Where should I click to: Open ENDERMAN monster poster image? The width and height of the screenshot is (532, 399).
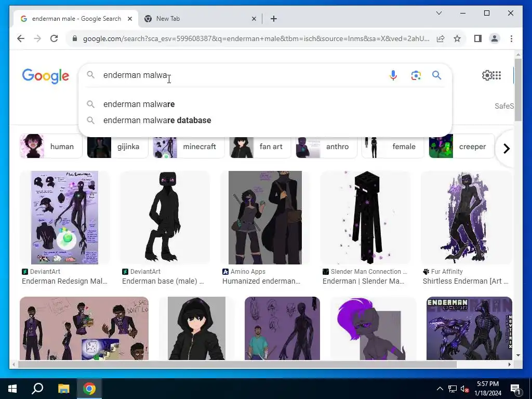[469, 328]
